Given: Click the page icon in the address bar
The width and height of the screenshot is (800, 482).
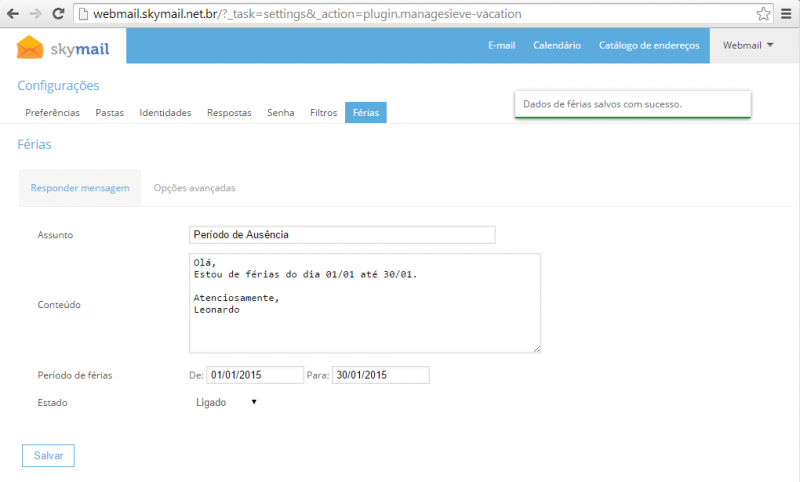Looking at the screenshot, I should [83, 14].
